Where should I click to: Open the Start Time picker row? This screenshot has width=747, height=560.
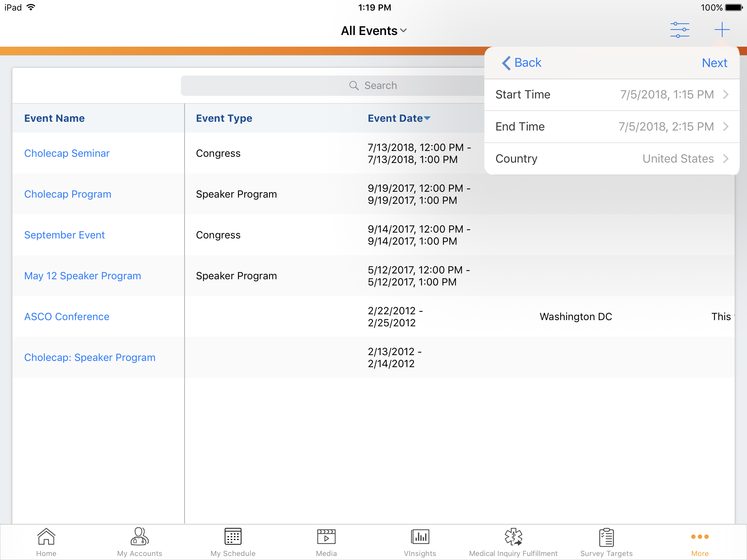(x=612, y=95)
